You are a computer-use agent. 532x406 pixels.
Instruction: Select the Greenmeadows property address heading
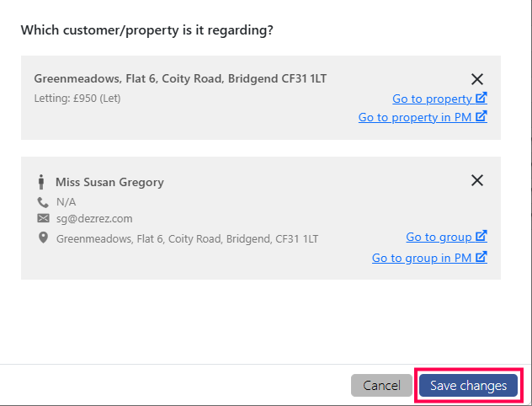click(x=180, y=78)
